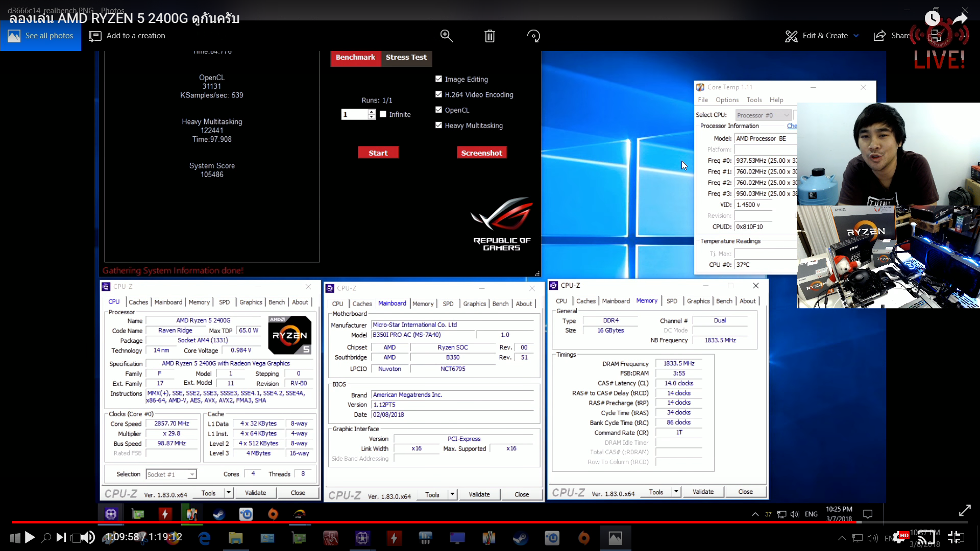Click Validate in the left CPU-Z window

point(255,493)
